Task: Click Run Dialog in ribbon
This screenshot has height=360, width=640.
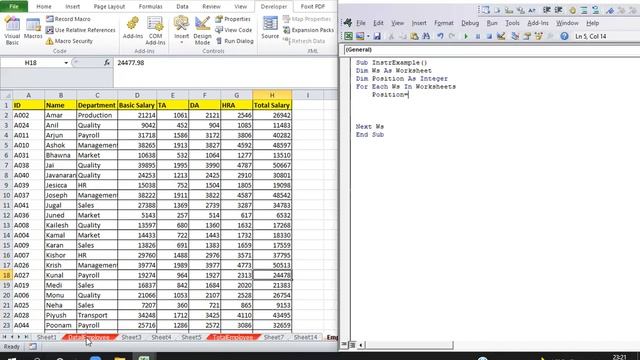Action: (234, 41)
